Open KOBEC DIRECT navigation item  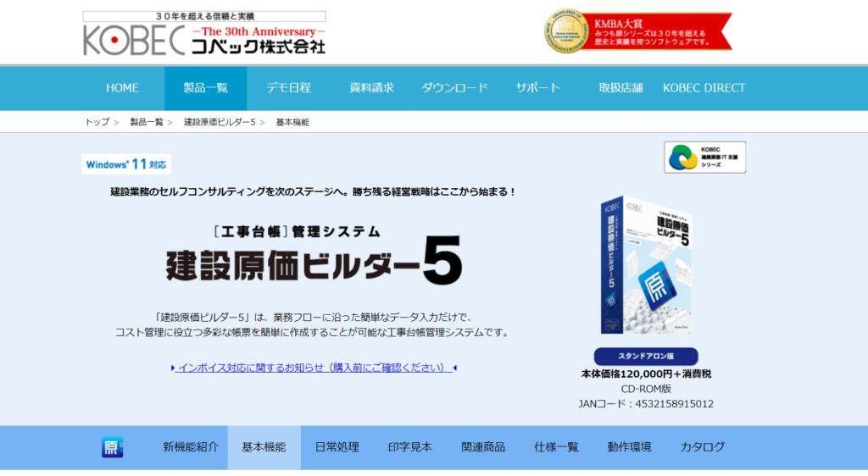[704, 88]
